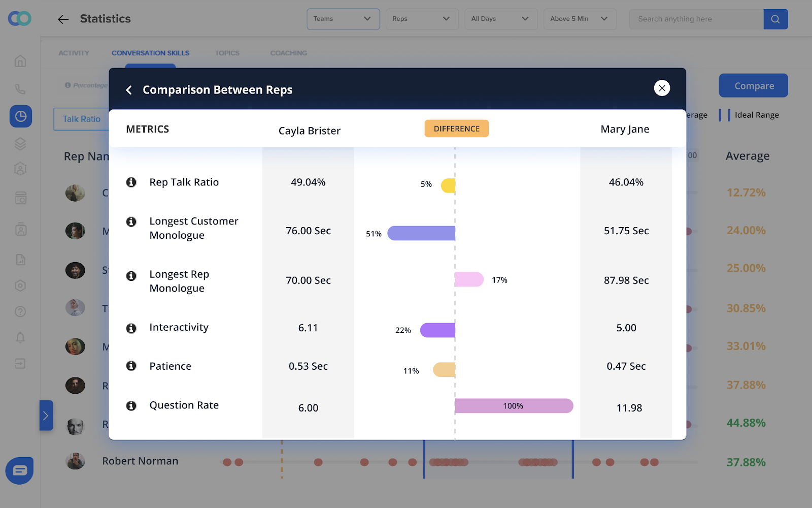The image size is (812, 508).
Task: Select the Calls phone icon in sidebar
Action: pos(20,88)
